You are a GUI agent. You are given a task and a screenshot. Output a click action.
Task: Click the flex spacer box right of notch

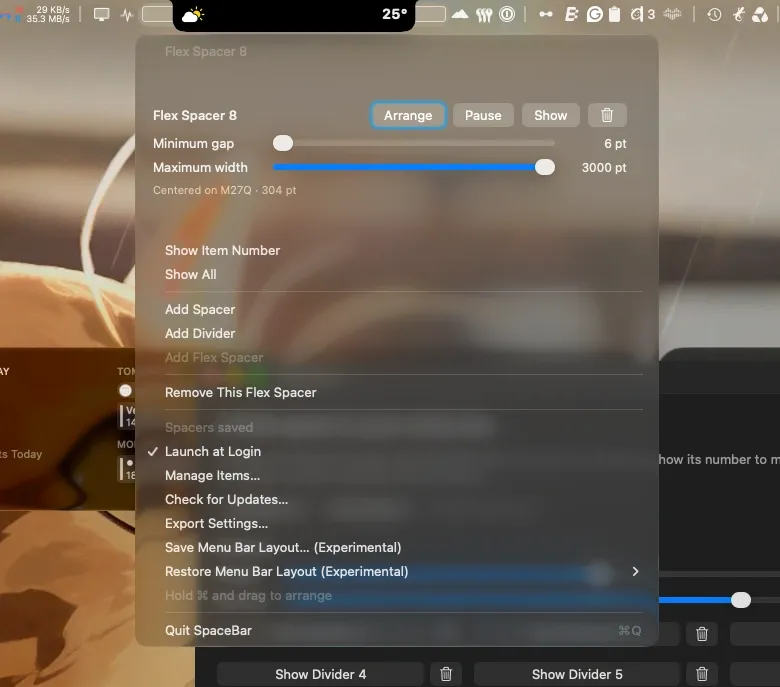[x=430, y=14]
